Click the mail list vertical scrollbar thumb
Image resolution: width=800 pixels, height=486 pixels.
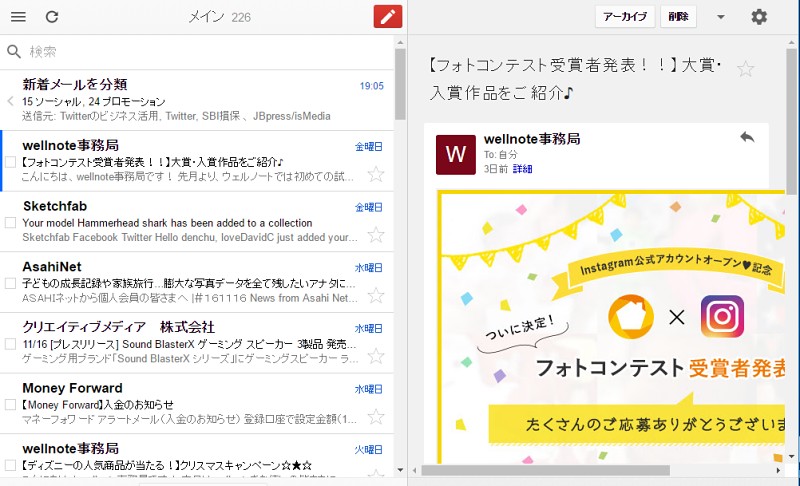pos(400,84)
